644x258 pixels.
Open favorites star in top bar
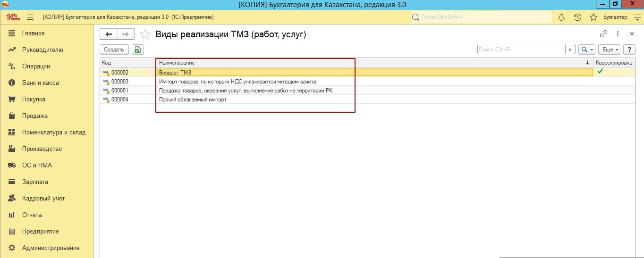coord(593,17)
